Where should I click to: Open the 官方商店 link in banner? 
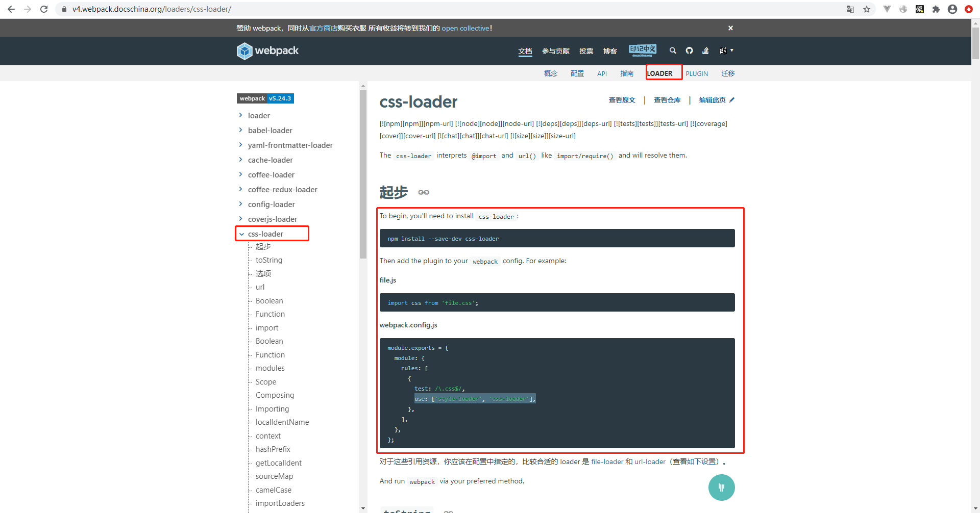point(324,28)
